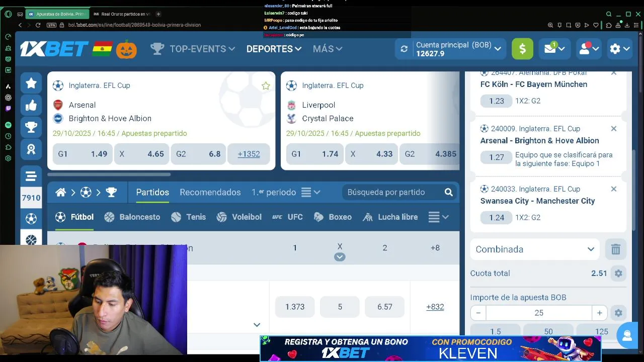Viewport: 644px width, 362px height.
Task: Click the horizontal scrollbar under match cards
Action: (109, 174)
